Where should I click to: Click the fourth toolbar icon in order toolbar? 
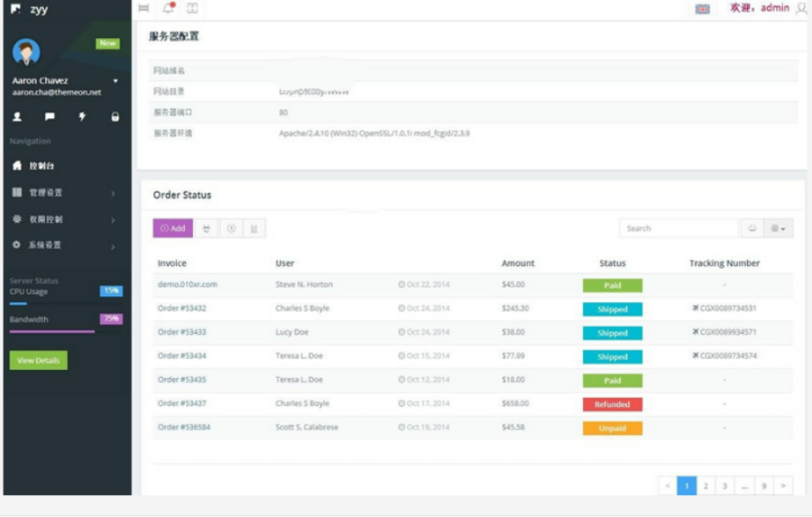pyautogui.click(x=254, y=228)
